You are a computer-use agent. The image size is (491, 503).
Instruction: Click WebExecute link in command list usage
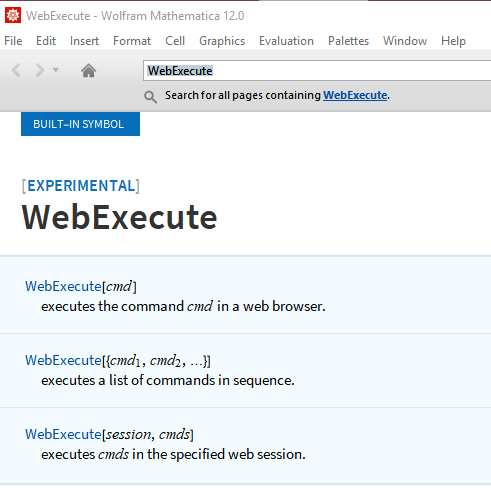[x=63, y=360]
